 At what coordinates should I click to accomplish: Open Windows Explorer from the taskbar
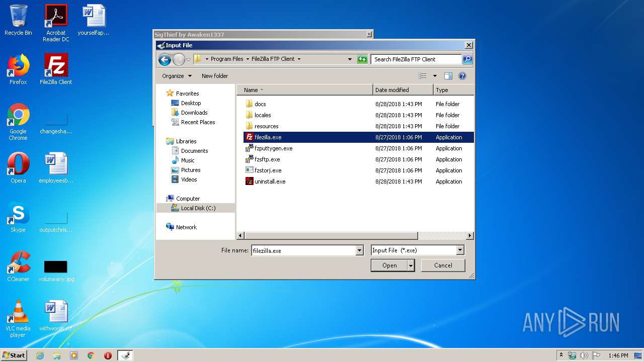point(57,355)
